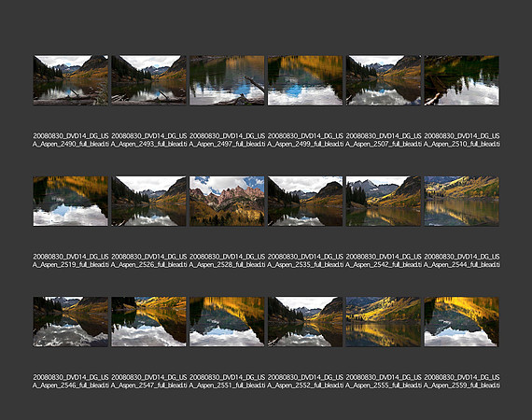The width and height of the screenshot is (532, 420).
Task: Click filename text Aspen_2547_full_bleed
Action: pyautogui.click(x=149, y=381)
